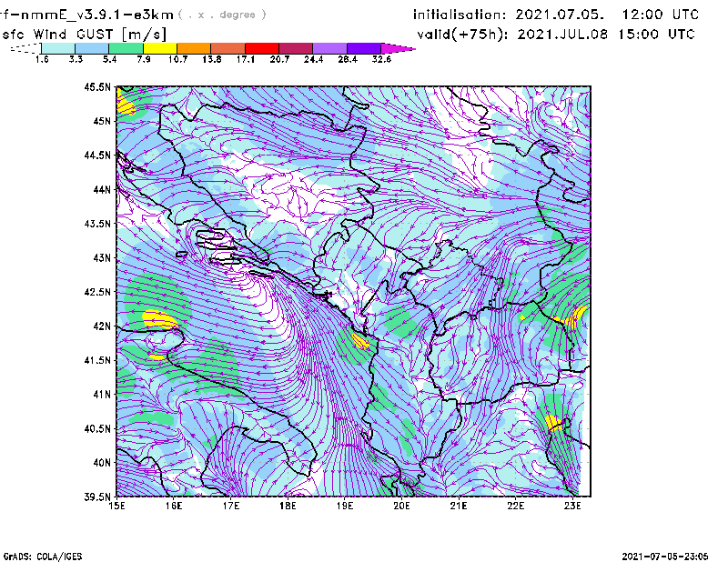
Task: Click the magenta arrow end of the color scale
Action: [x=398, y=48]
